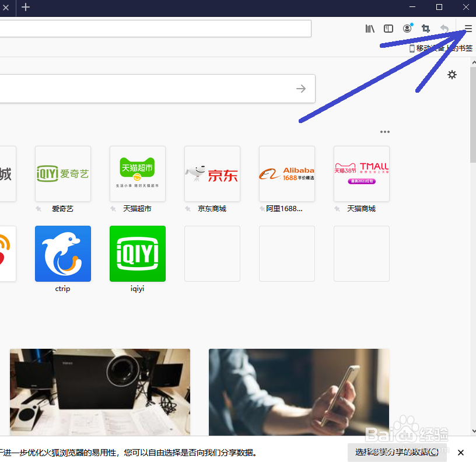This screenshot has width=476, height=466.
Task: Open the Firefox hamburger menu
Action: click(468, 29)
